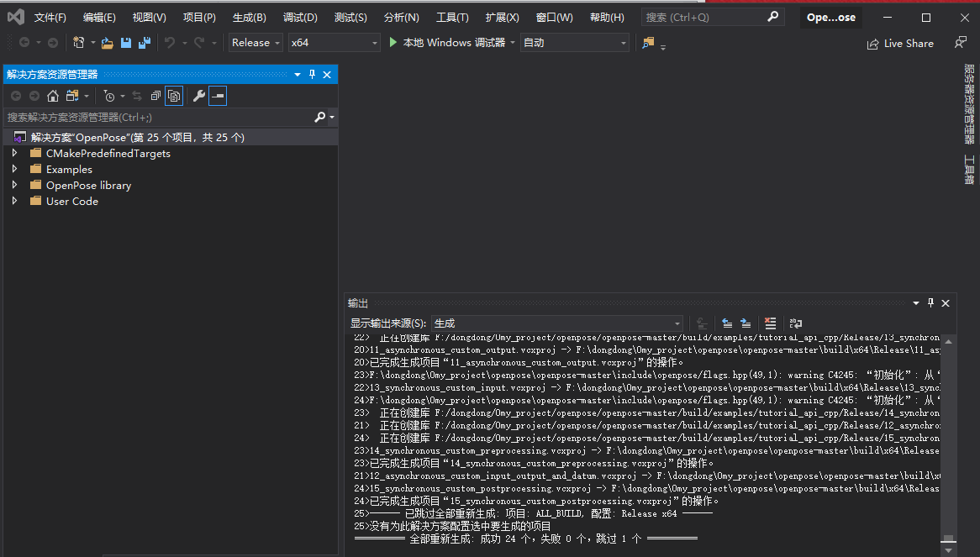Click the Output scrollbar down arrow
Image resolution: width=980 pixels, height=557 pixels.
pyautogui.click(x=948, y=550)
